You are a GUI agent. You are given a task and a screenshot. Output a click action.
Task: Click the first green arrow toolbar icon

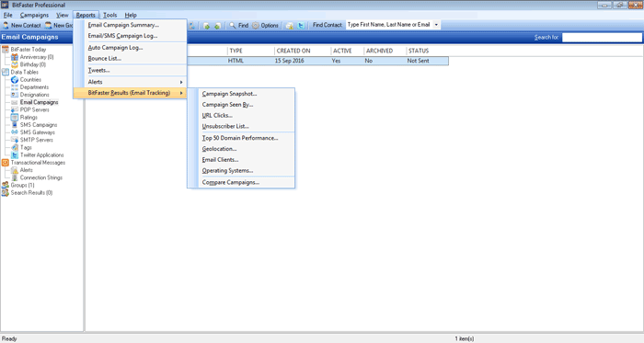(207, 26)
